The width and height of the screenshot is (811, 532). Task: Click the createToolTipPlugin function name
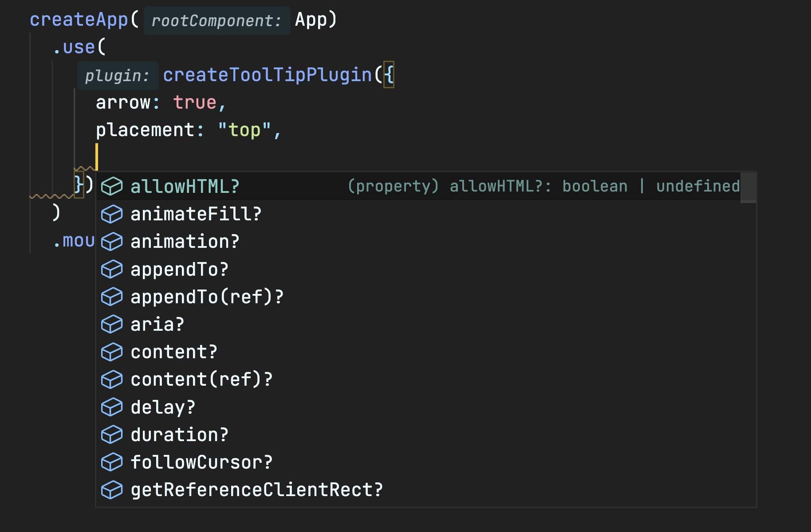268,75
